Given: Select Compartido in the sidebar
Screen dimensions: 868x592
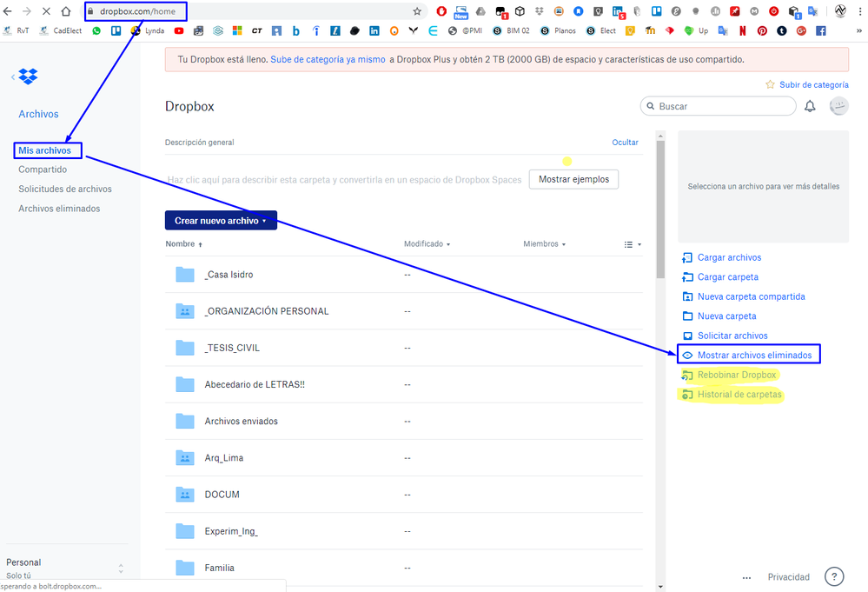Looking at the screenshot, I should [43, 170].
